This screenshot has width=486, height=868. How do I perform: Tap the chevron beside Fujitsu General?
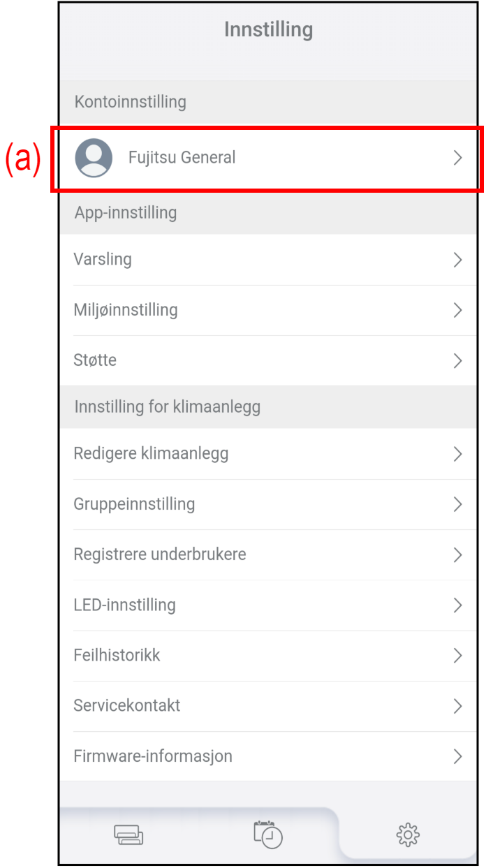[x=458, y=158]
